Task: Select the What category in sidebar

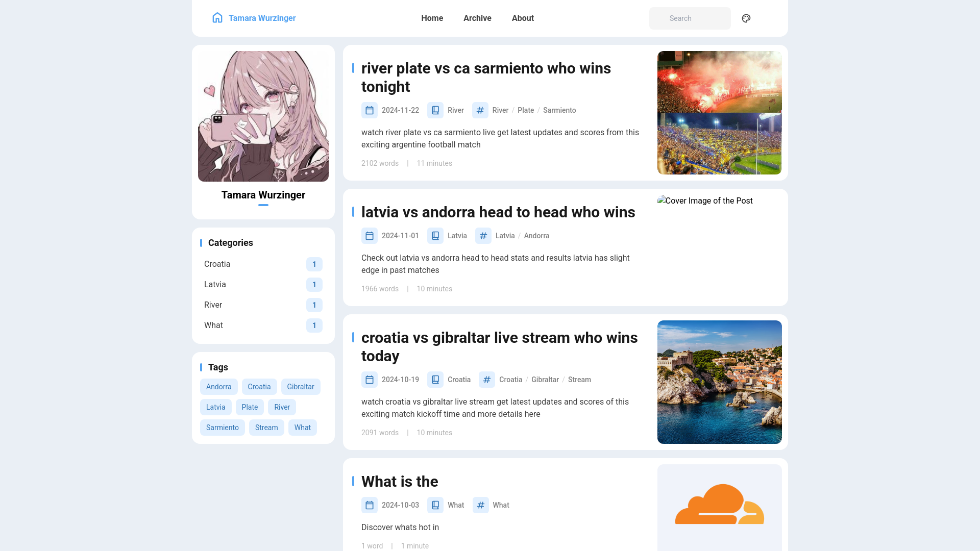Action: [x=263, y=325]
